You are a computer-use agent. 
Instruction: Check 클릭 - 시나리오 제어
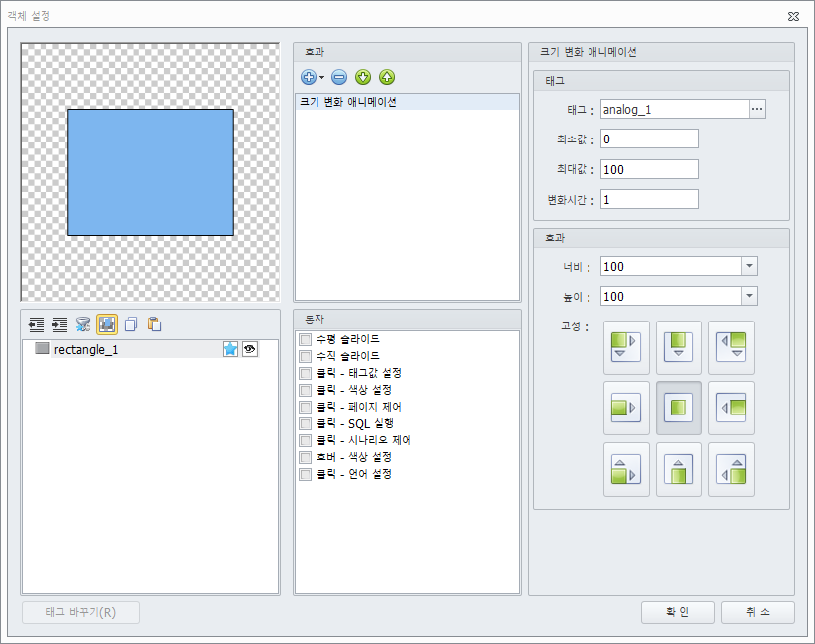(x=305, y=440)
